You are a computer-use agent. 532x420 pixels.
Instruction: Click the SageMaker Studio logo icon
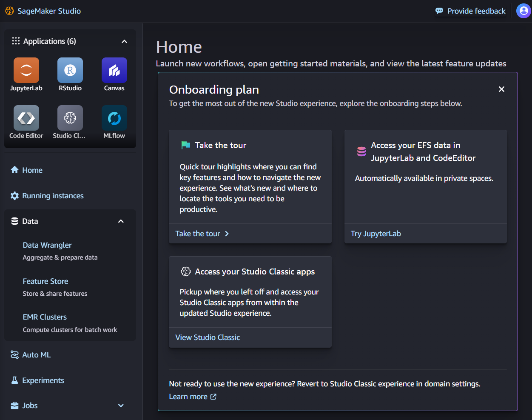pyautogui.click(x=9, y=11)
